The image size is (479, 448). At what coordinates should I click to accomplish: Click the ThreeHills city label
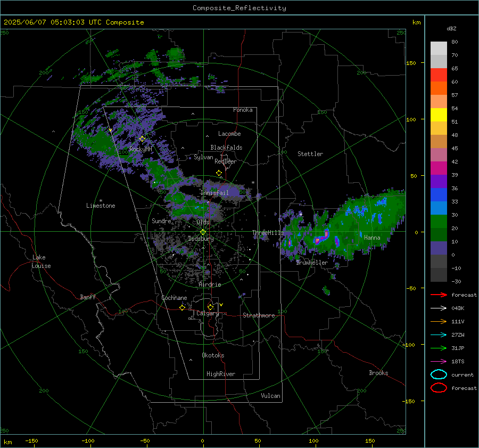point(268,233)
